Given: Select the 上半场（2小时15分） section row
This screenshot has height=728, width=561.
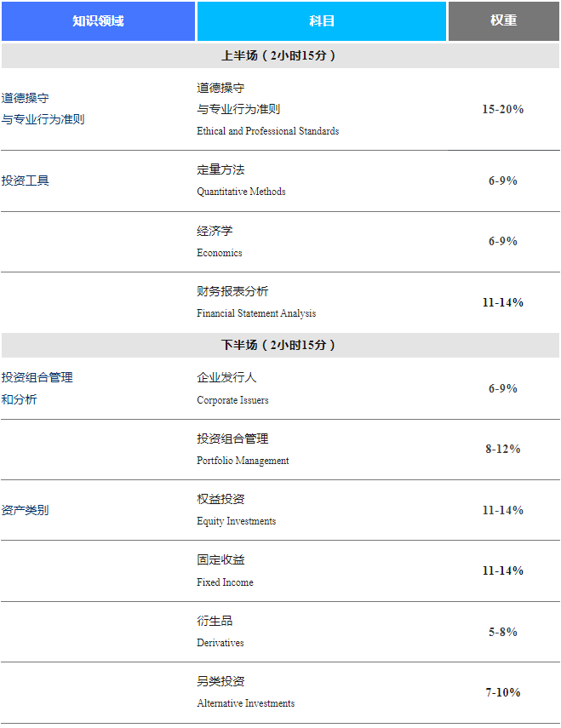Looking at the screenshot, I should click(x=279, y=55).
